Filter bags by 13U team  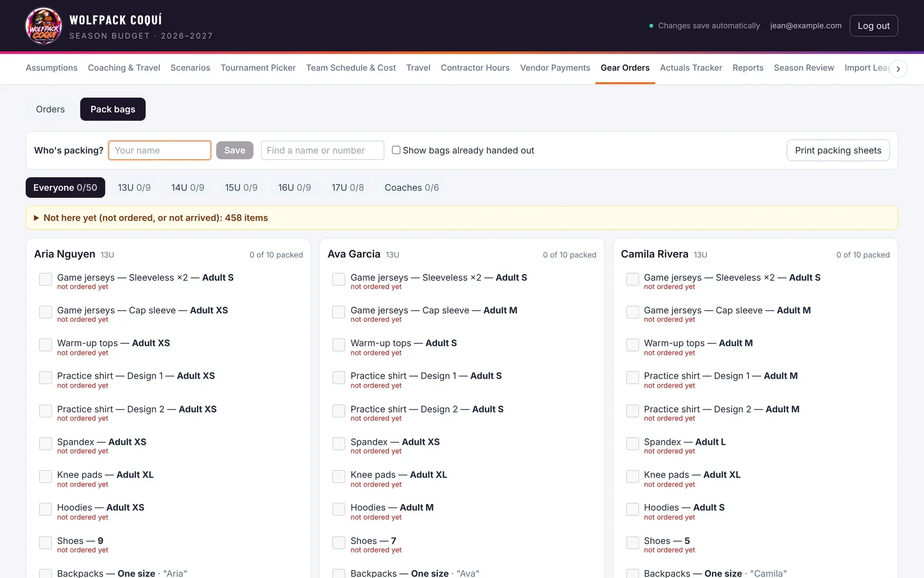point(134,188)
